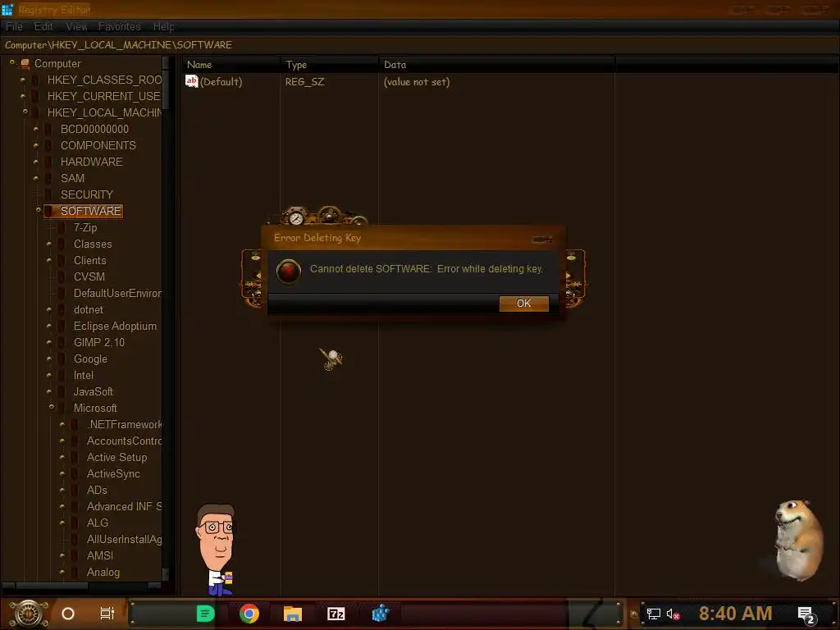The width and height of the screenshot is (840, 630).
Task: Click the Name column header
Action: 231,65
